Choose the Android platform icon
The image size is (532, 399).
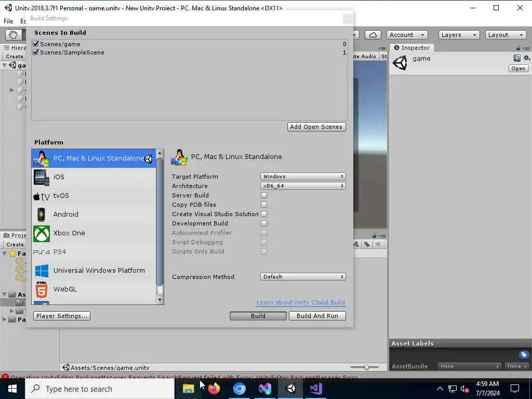(x=42, y=215)
